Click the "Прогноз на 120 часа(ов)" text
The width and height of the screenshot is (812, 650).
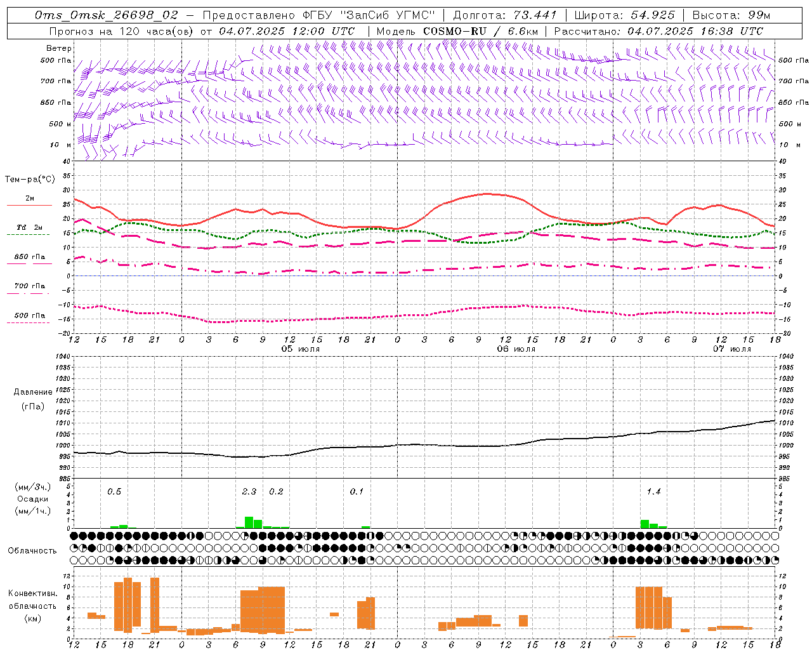[x=122, y=31]
